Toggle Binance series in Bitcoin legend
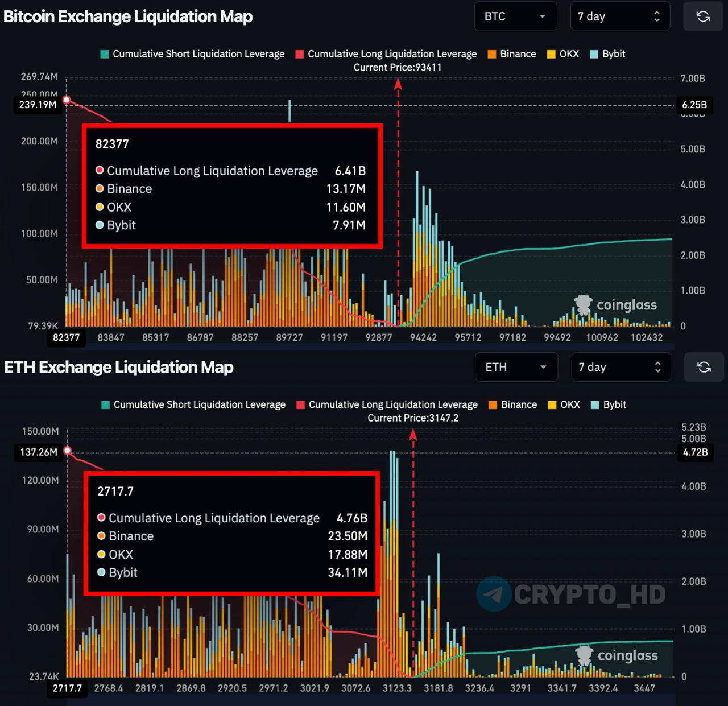Screen dimensions: 728x706 (x=512, y=54)
